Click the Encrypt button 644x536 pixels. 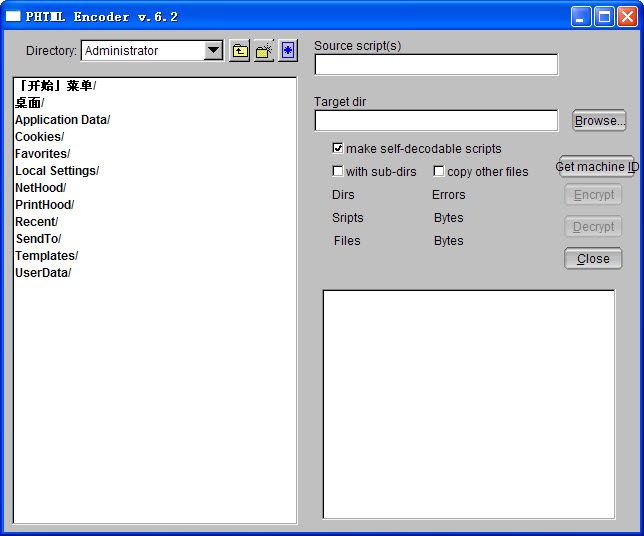pos(593,195)
